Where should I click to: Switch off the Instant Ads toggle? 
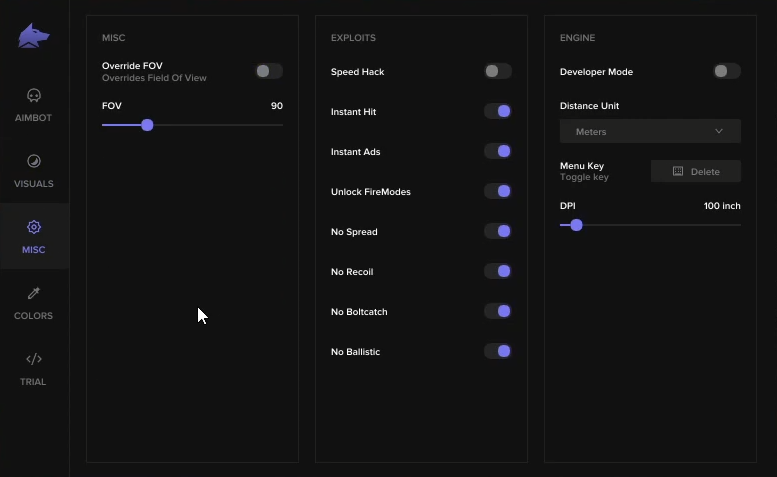[x=497, y=151]
